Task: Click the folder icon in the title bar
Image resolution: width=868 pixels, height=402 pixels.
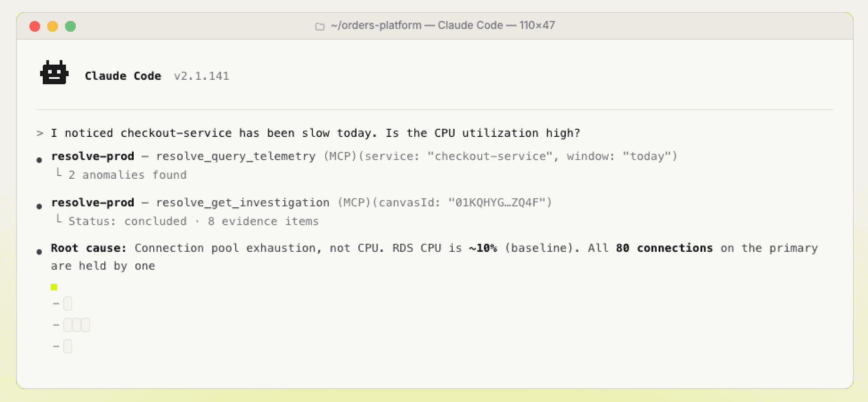Action: point(320,26)
